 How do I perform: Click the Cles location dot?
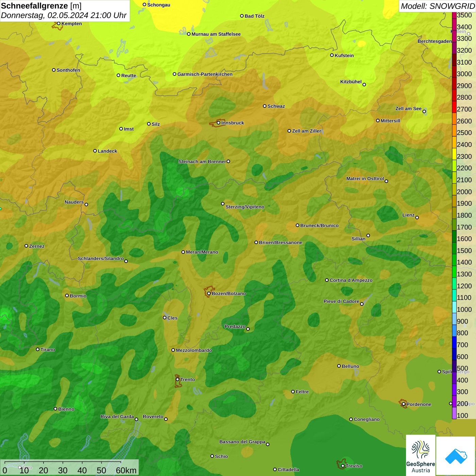point(165,318)
